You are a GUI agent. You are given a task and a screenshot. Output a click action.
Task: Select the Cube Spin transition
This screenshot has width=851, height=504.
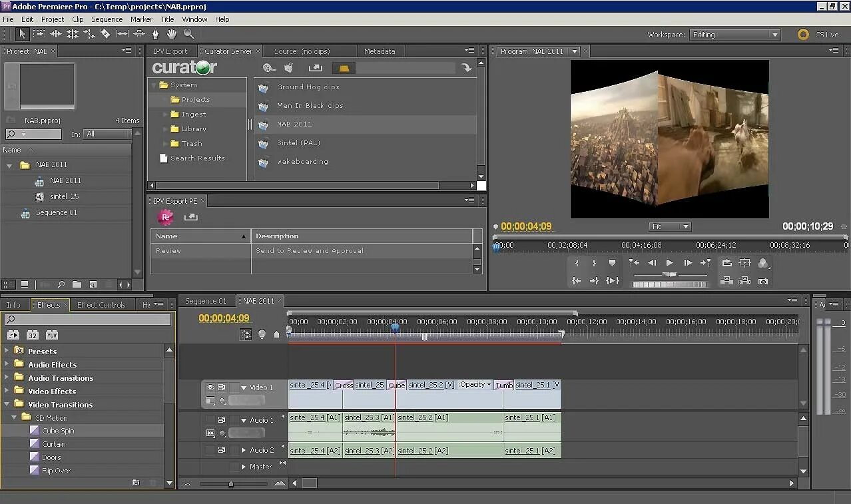[58, 431]
